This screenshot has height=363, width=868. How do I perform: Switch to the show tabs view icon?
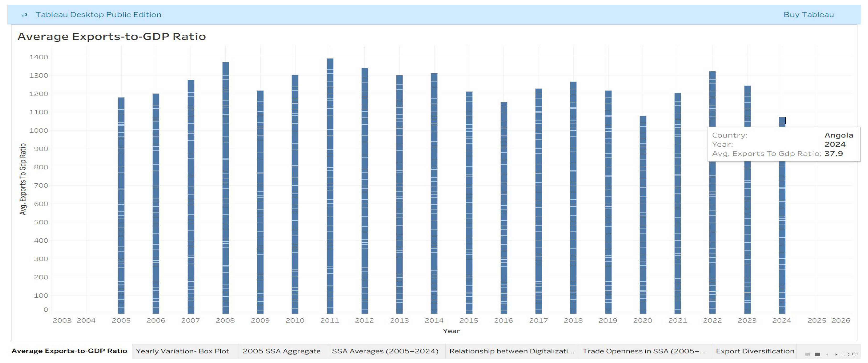[808, 354]
